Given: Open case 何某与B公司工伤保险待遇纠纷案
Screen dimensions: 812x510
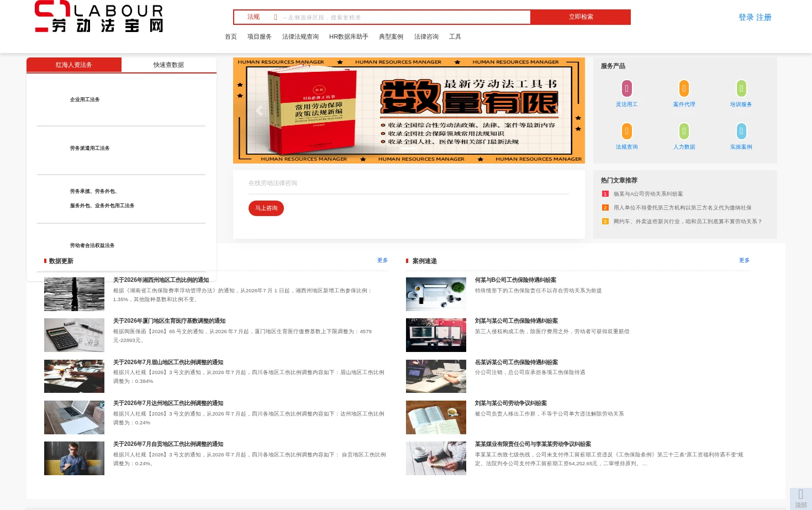Looking at the screenshot, I should coord(516,280).
